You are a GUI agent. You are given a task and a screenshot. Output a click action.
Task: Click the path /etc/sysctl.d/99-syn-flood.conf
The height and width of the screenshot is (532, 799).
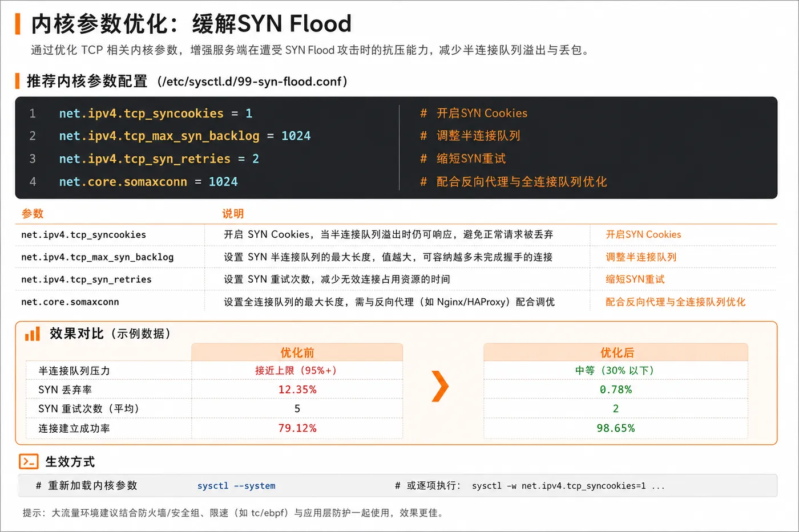[252, 82]
